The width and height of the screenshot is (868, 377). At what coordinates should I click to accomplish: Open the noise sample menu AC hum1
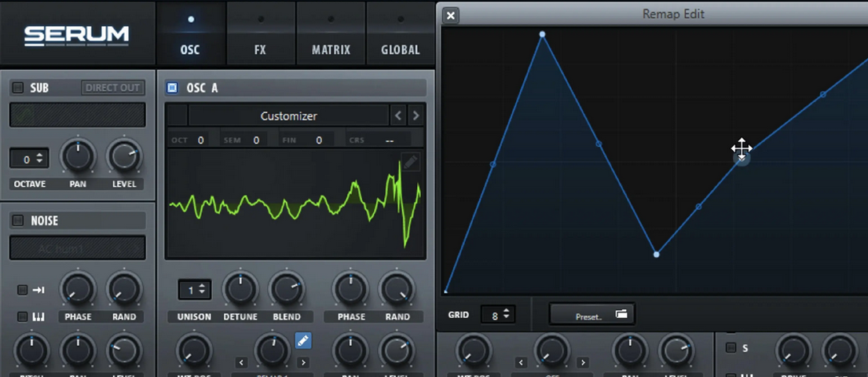point(78,248)
